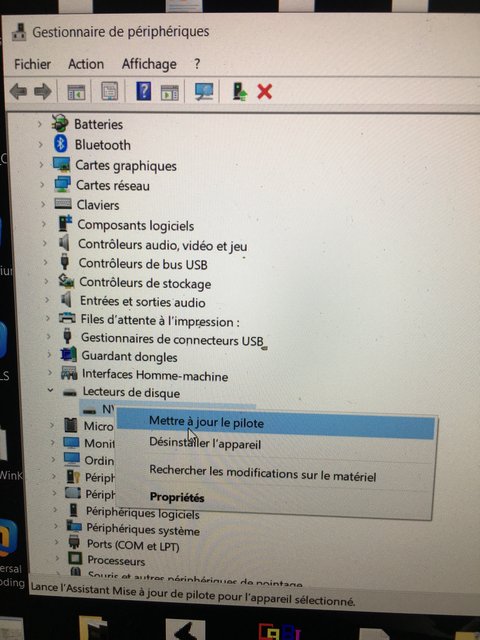Select Entrées et sorties audio row
This screenshot has width=480, height=640.
[142, 302]
